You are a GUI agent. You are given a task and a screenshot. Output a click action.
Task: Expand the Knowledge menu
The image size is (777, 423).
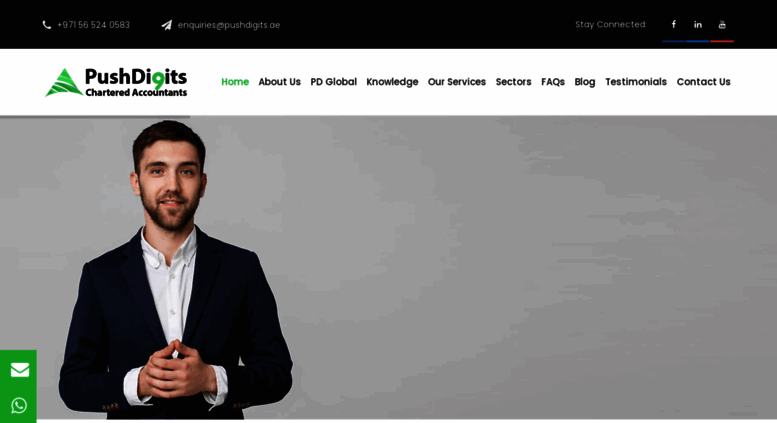pyautogui.click(x=392, y=82)
